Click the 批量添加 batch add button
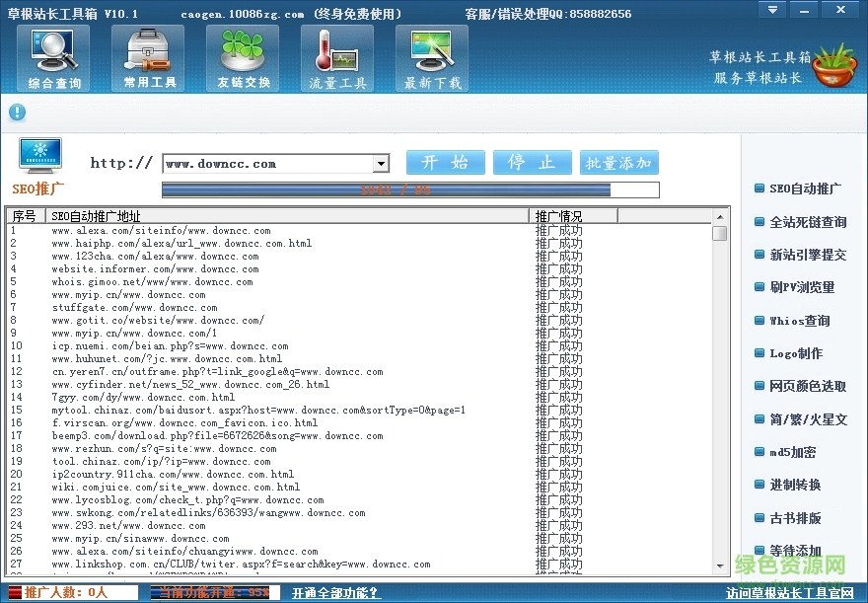Image resolution: width=868 pixels, height=603 pixels. click(x=619, y=163)
